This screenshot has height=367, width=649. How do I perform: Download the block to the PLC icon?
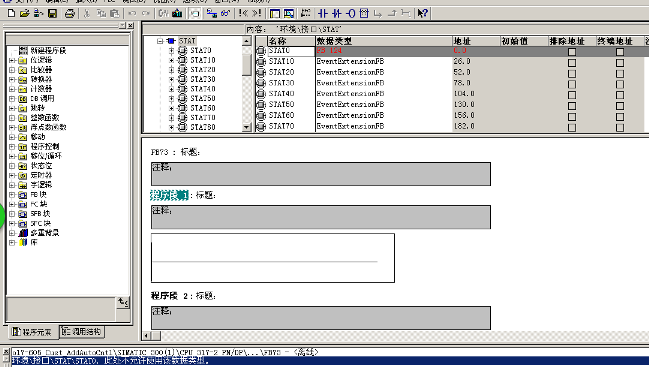(x=178, y=14)
